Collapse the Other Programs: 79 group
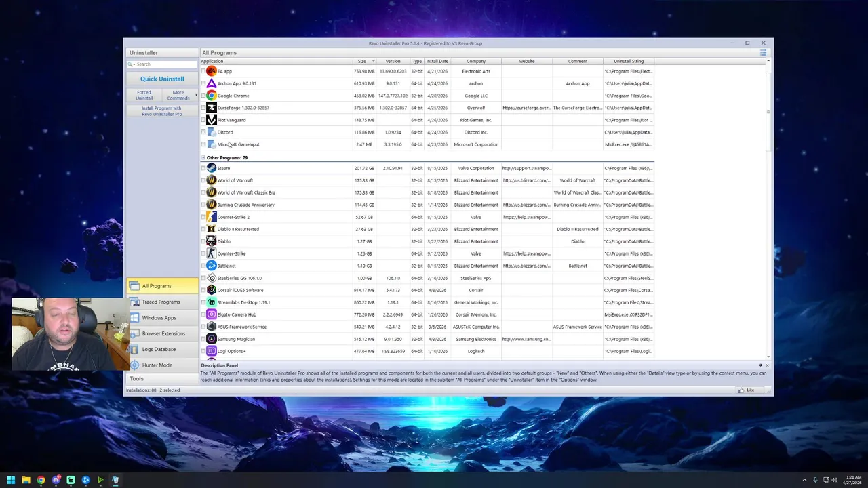The image size is (868, 488). tap(203, 157)
